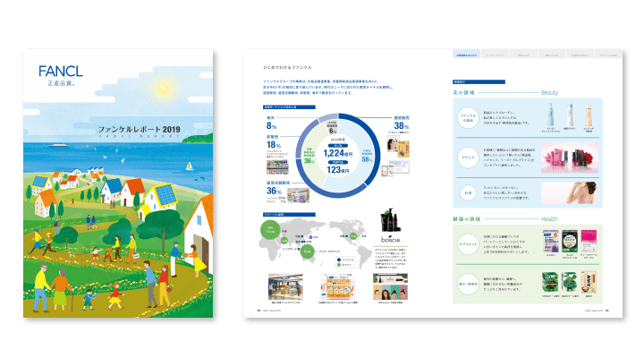Click the 1,224億円 sales value
Viewport: 644px width, 358px height.
click(337, 153)
